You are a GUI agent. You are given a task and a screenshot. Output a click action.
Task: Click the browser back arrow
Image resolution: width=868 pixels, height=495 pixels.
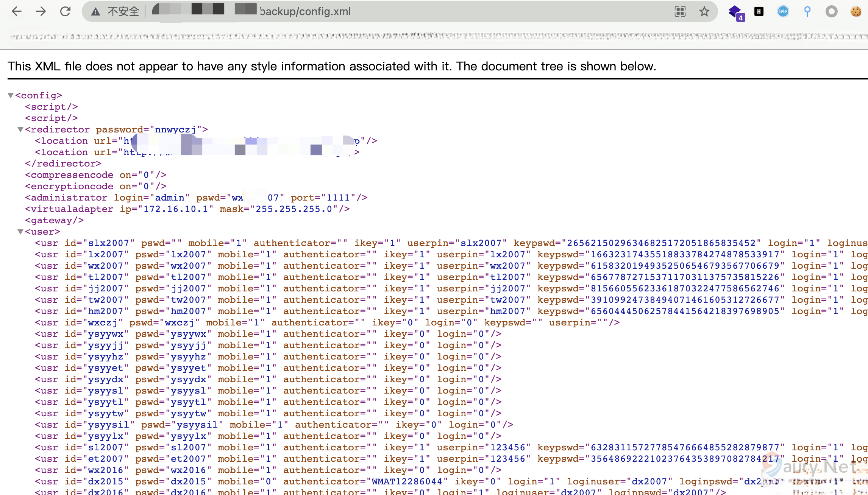[17, 11]
